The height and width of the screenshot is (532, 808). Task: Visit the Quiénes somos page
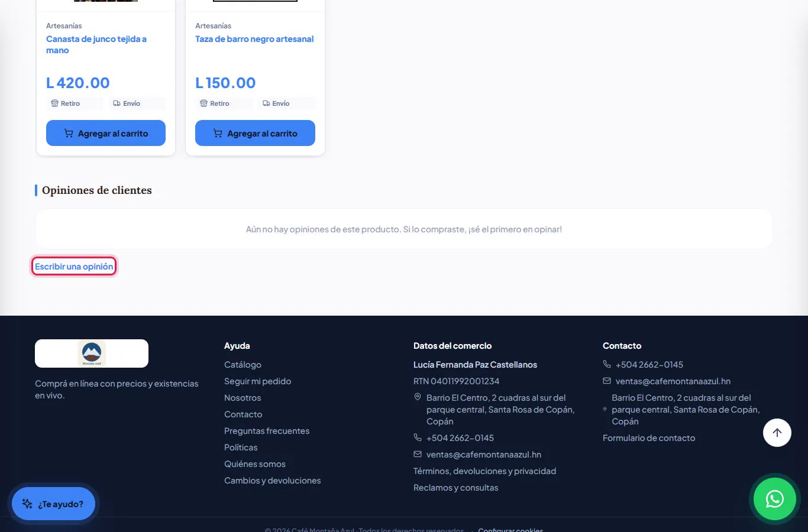click(x=255, y=464)
